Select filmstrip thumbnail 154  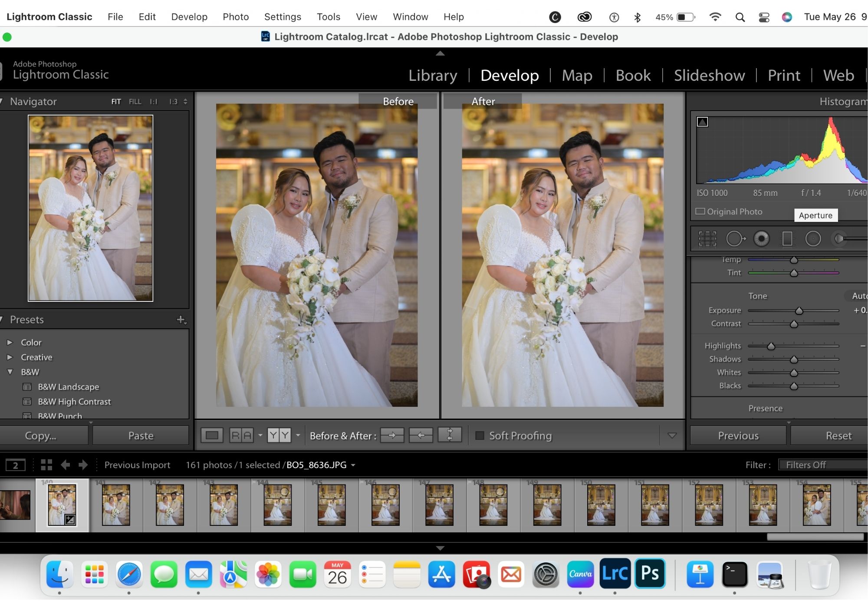click(816, 505)
